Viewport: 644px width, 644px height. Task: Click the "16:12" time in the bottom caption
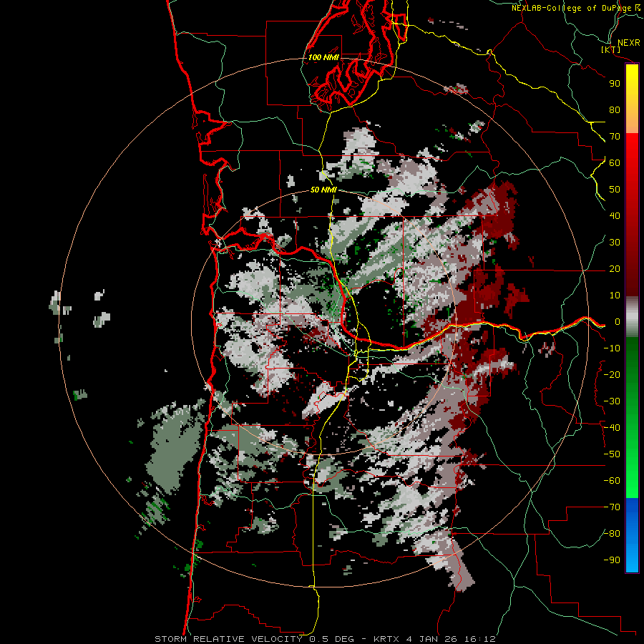tap(480, 639)
